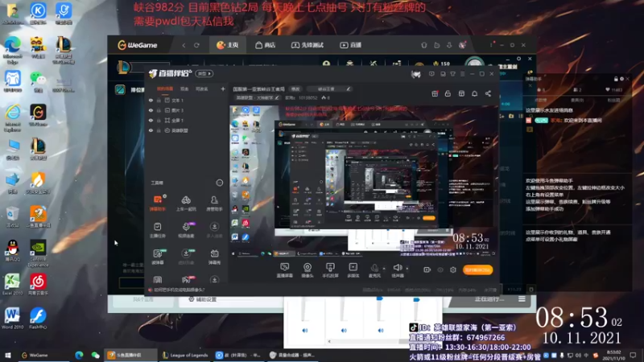Toggle preview eye icon near settings
644x362 pixels.
coord(440,269)
